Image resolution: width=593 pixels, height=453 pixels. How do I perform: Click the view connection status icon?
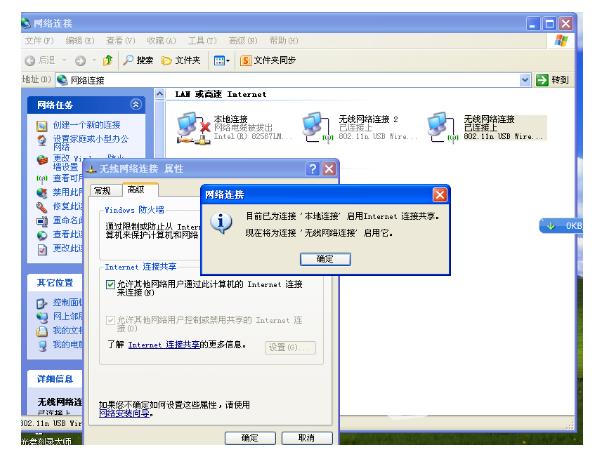tap(42, 235)
